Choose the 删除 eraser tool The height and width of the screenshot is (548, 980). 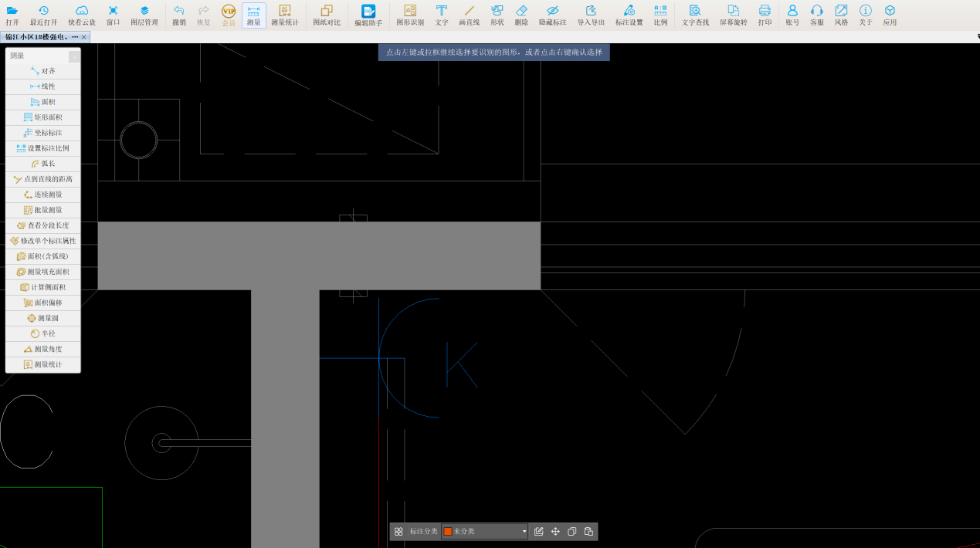click(521, 15)
